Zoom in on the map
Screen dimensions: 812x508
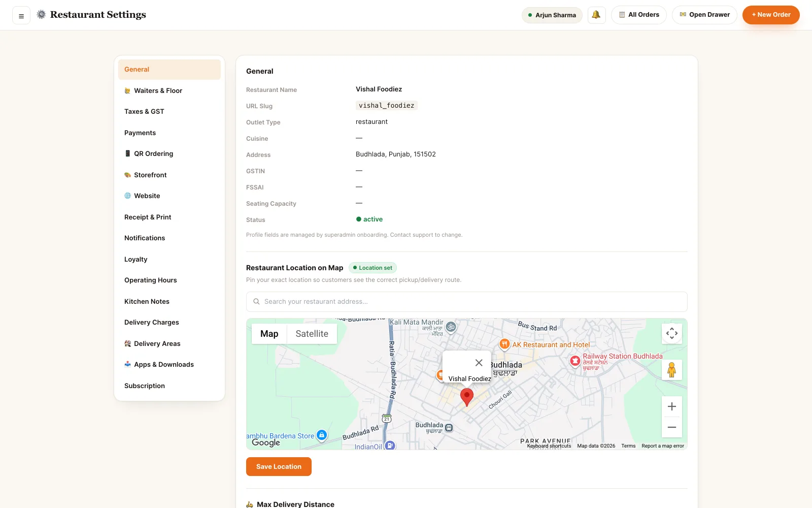(x=672, y=406)
